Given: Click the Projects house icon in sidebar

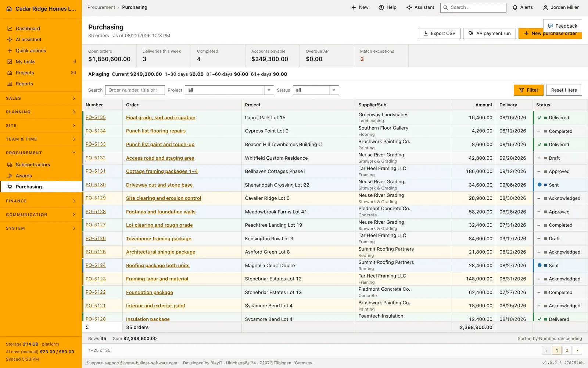Looking at the screenshot, I should [10, 73].
